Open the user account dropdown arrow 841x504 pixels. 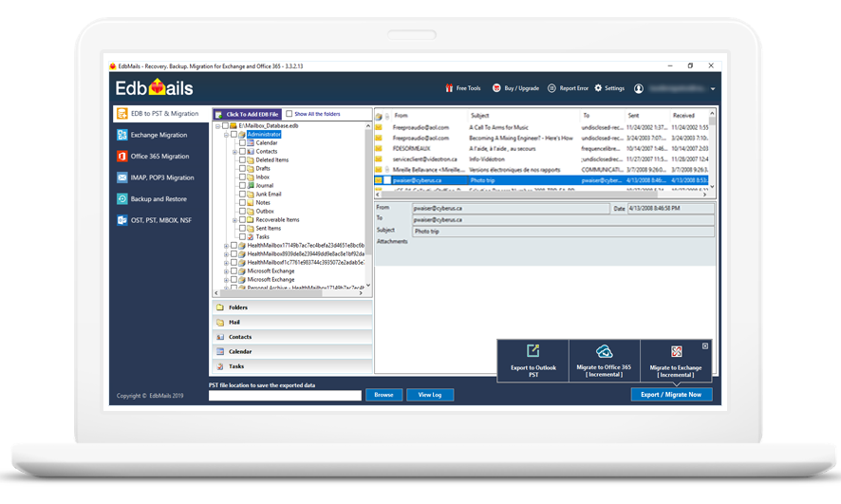click(713, 89)
